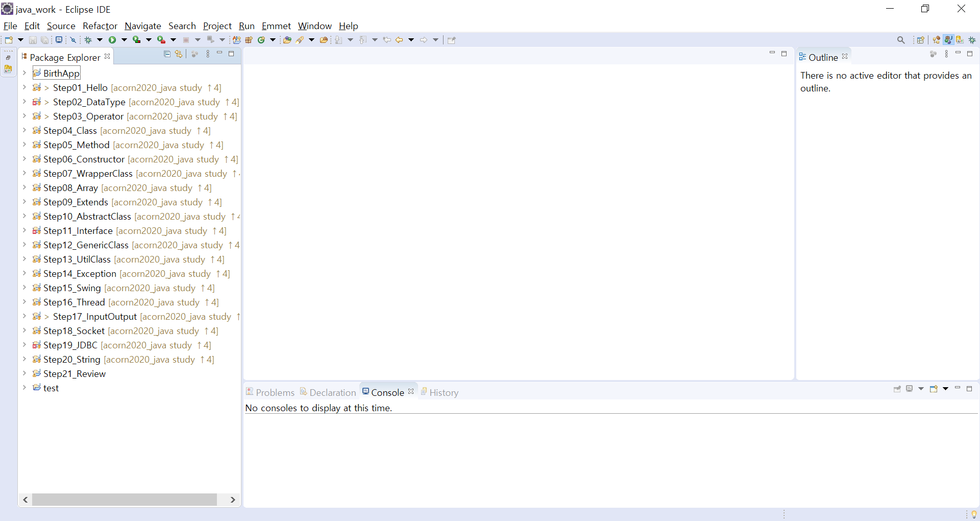Viewport: 980px width, 521px height.
Task: Maximize the Console view pane
Action: [x=969, y=389]
